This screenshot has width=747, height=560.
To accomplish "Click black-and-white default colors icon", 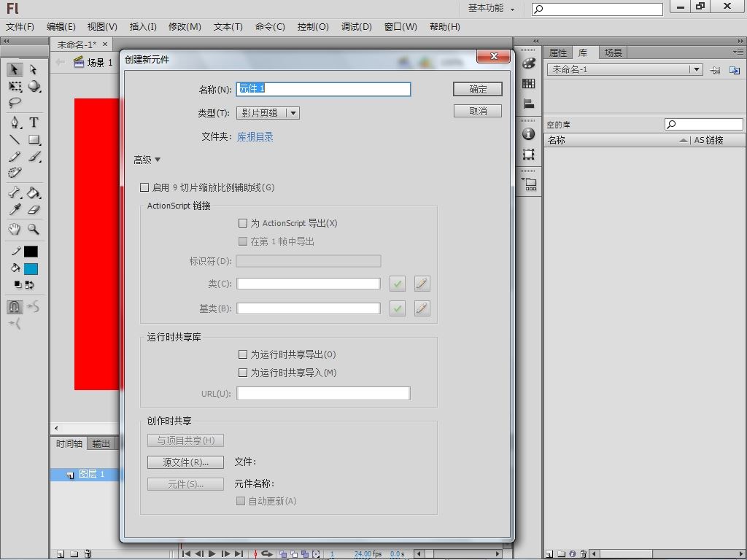I will tap(18, 284).
